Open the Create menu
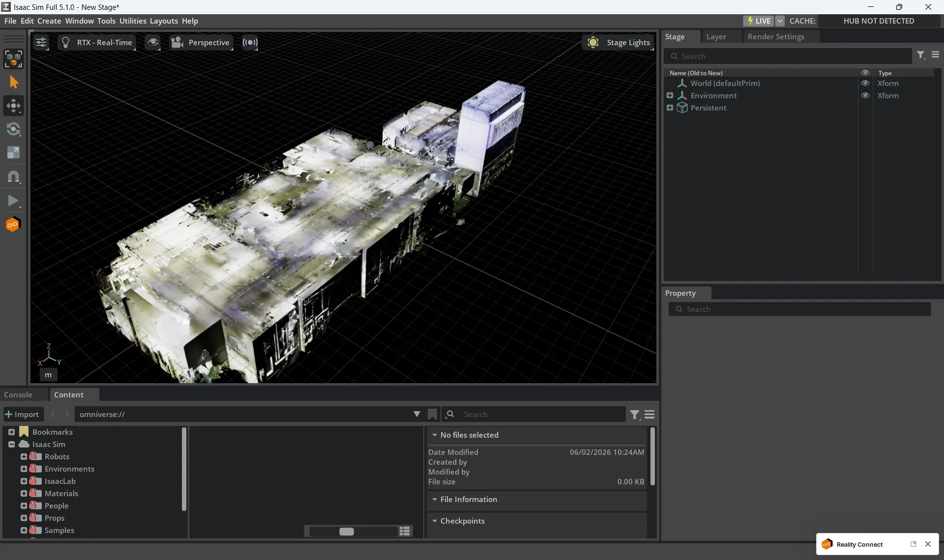 49,21
